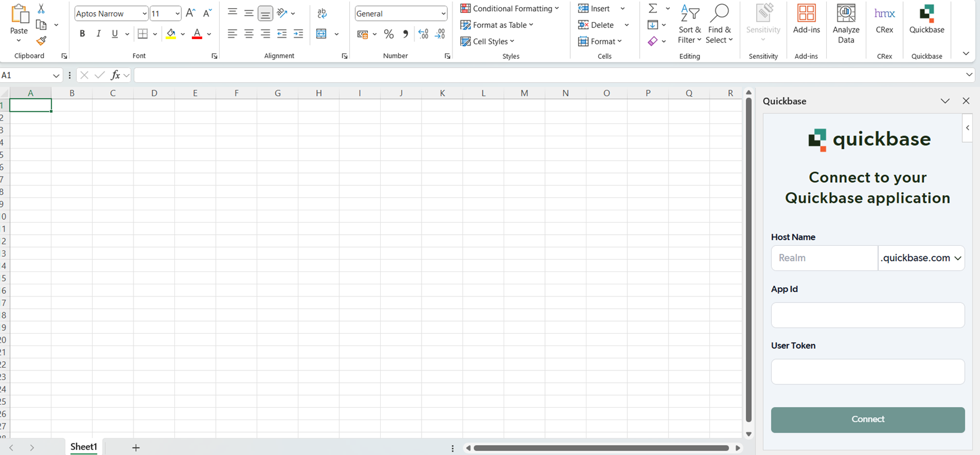
Task: Click the Quickbase ribbon button
Action: tap(927, 19)
